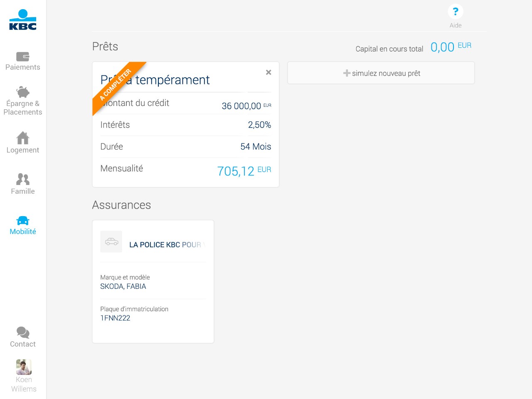Click the car icon in the insurance card
This screenshot has height=399, width=532.
111,241
